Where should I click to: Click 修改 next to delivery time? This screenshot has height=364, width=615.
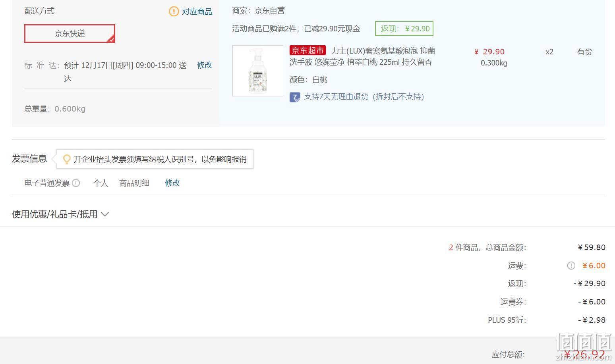[x=205, y=65]
